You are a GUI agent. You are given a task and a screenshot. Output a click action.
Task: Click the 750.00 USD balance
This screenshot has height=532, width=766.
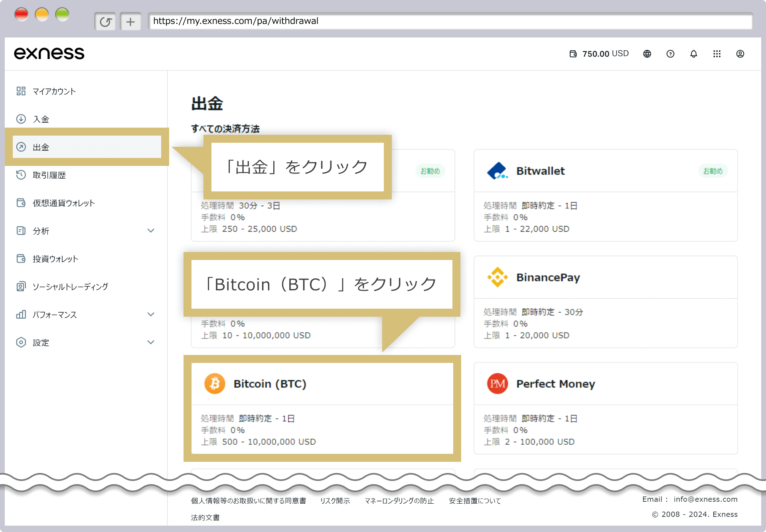click(605, 54)
